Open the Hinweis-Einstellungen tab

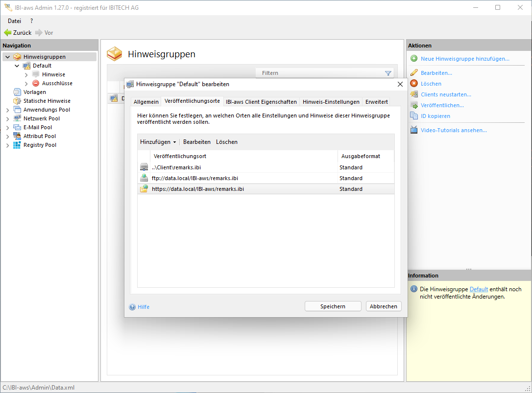tap(331, 102)
